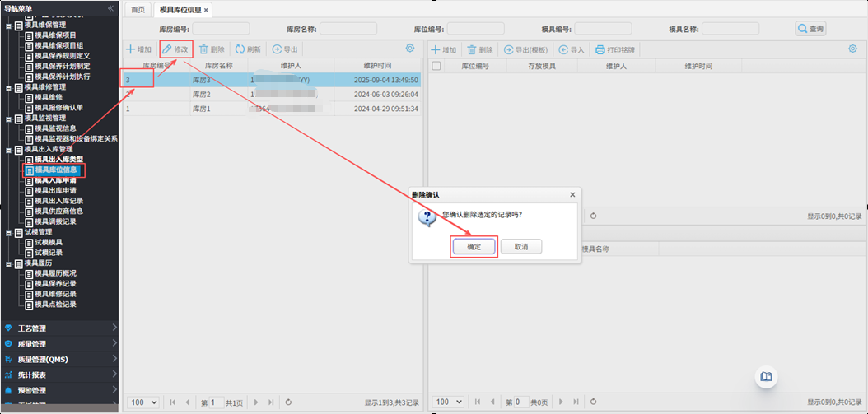This screenshot has height=414, width=868.
Task: Collapse the navigation menu with double-arrow icon
Action: click(x=111, y=8)
